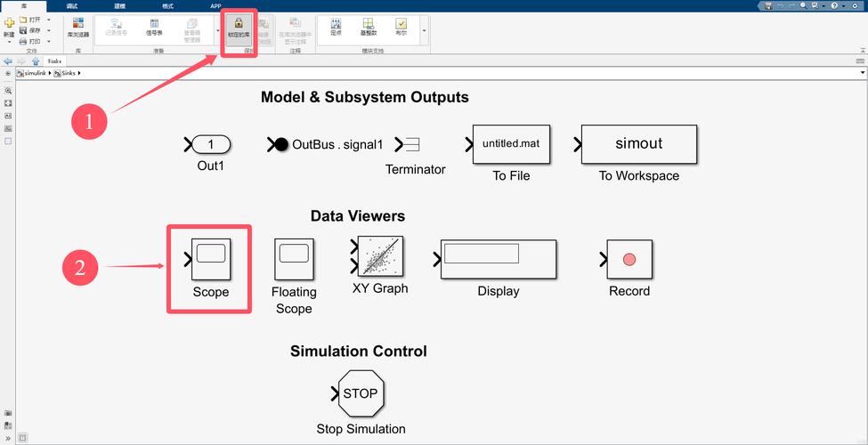The width and height of the screenshot is (868, 445).
Task: Click the Signal Table button
Action: pyautogui.click(x=154, y=27)
